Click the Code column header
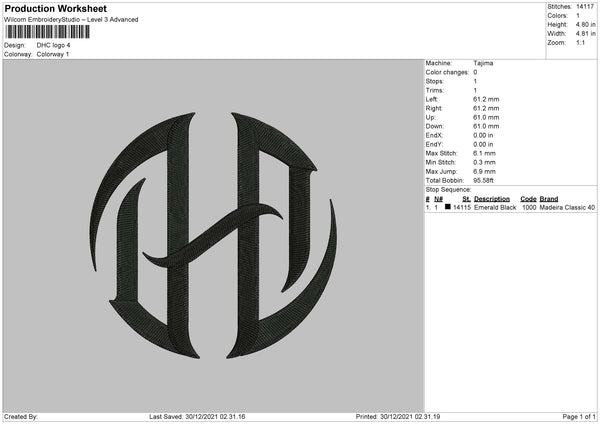This screenshot has height=424, width=600. tap(528, 199)
